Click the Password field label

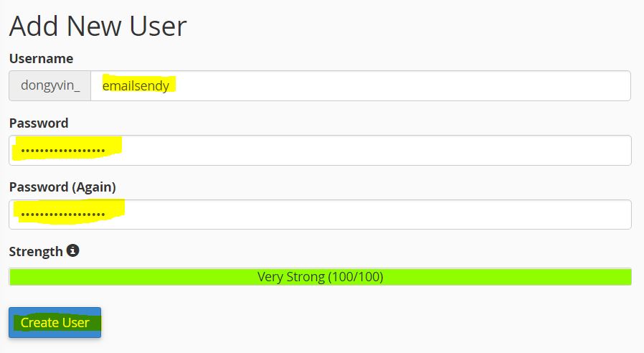(x=39, y=123)
